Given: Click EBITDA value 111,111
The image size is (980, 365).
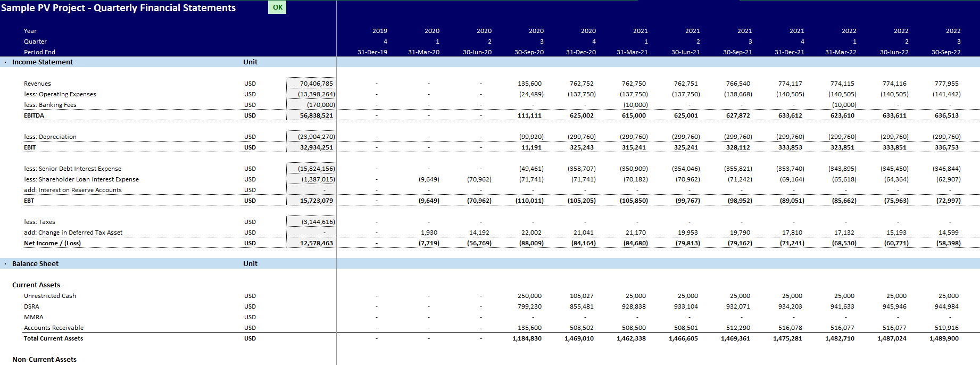Looking at the screenshot, I should click(529, 115).
